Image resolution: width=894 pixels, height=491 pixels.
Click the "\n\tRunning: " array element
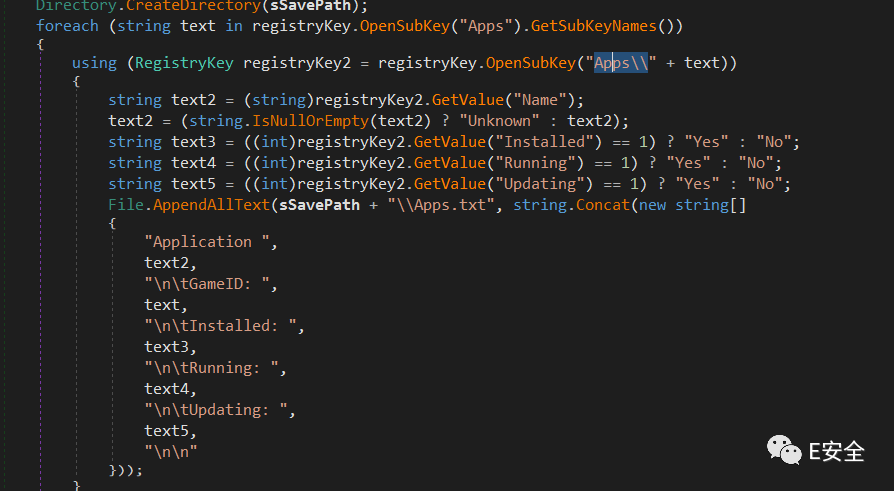pos(212,368)
